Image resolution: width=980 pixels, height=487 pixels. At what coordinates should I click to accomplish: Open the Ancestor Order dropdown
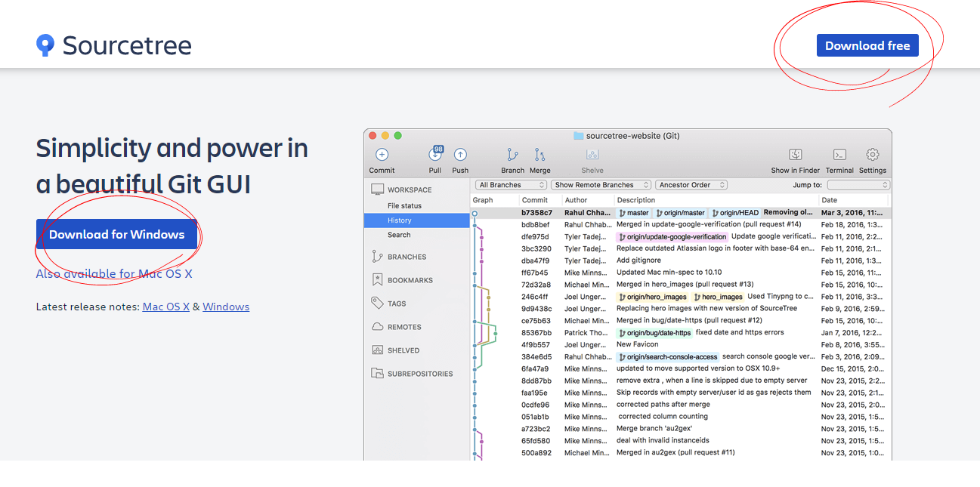(691, 185)
